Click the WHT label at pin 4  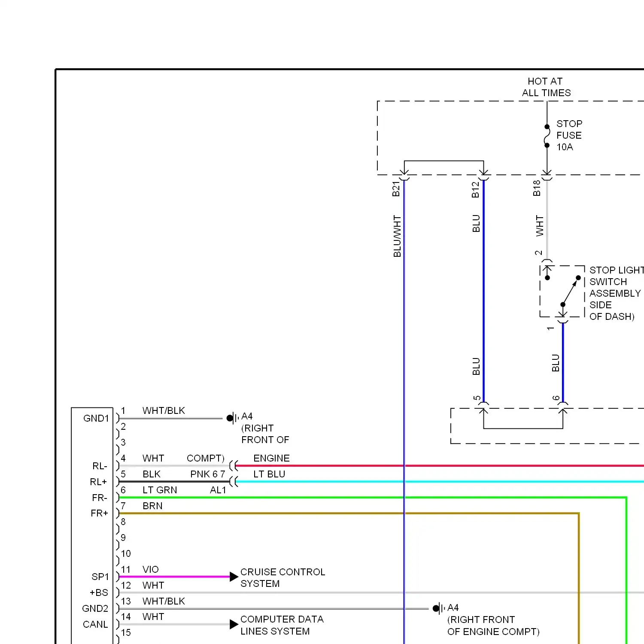[x=153, y=458]
